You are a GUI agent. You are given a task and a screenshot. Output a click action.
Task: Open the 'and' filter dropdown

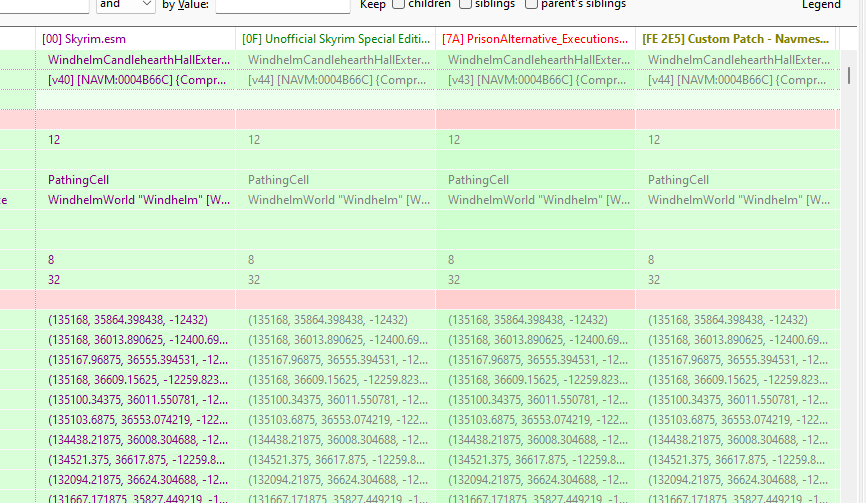[x=125, y=4]
